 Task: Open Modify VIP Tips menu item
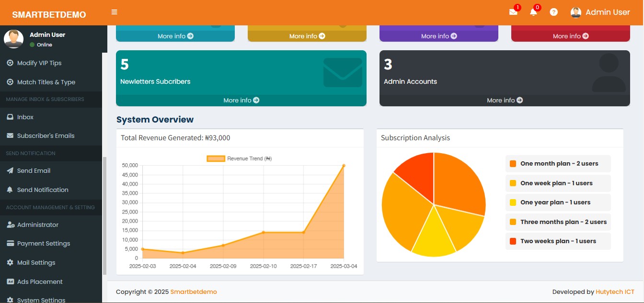point(39,63)
